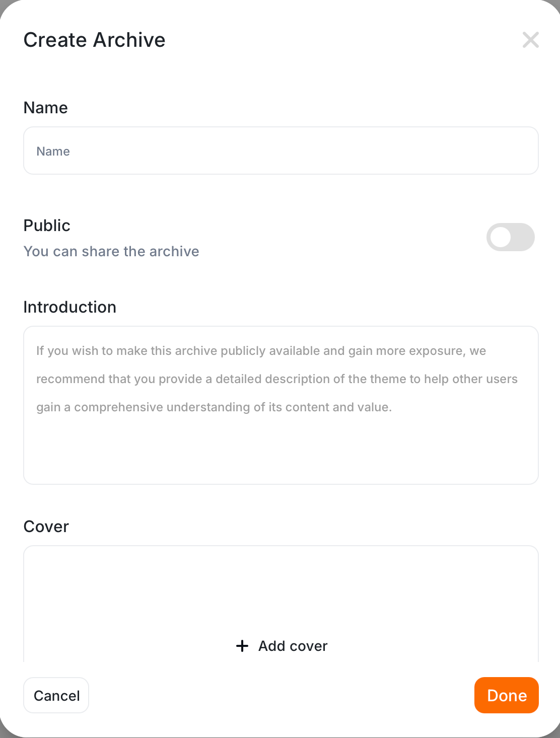Click placeholder line starting "recommend that you"
The image size is (560, 738).
tap(276, 379)
